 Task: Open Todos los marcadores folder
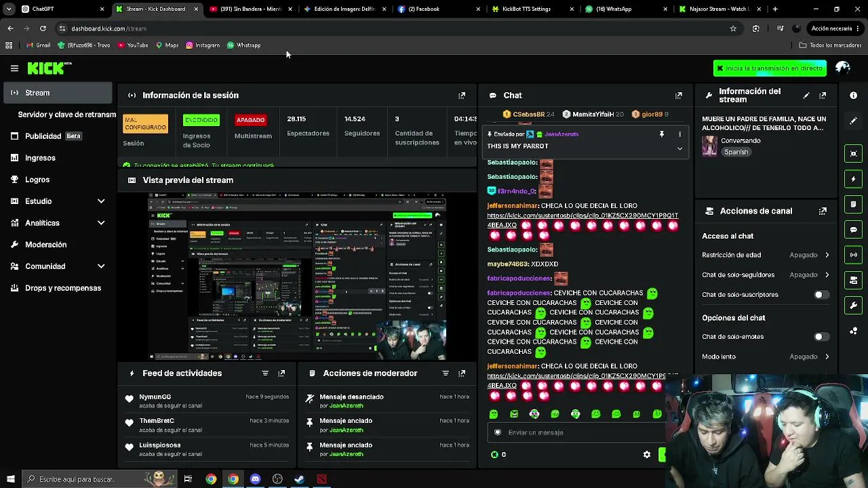[x=830, y=45]
